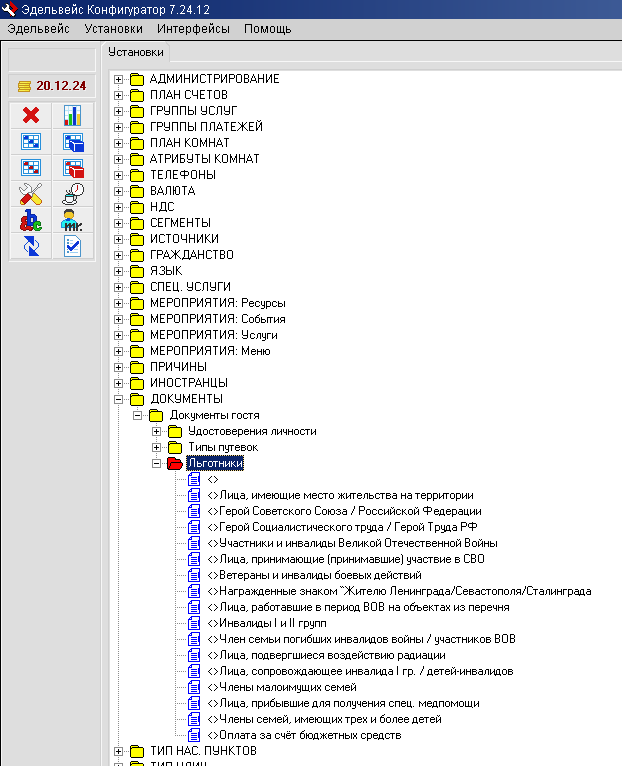
Task: Expand the Типы путевок folder
Action: (157, 447)
